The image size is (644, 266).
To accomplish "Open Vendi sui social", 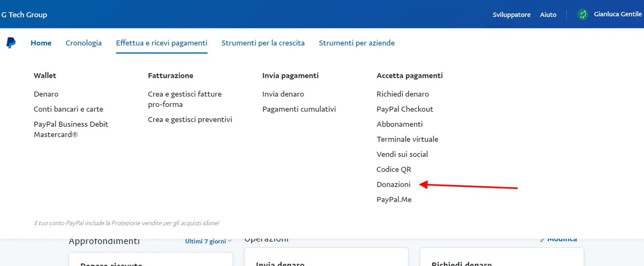I will (402, 154).
